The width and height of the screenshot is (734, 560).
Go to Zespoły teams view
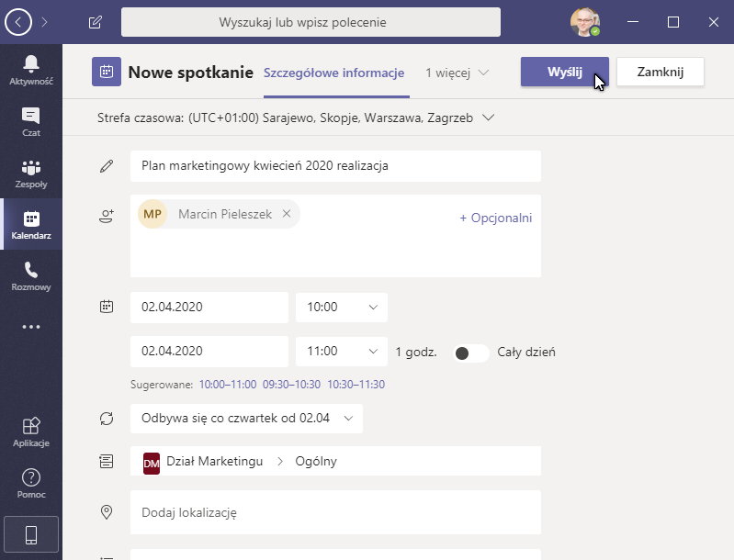click(x=31, y=174)
